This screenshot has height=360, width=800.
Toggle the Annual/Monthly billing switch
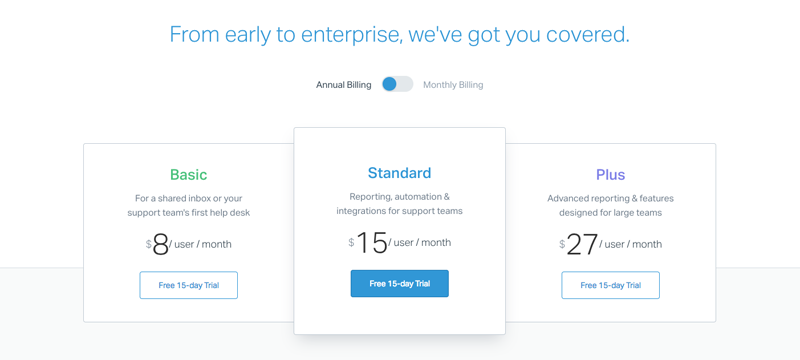coord(397,84)
